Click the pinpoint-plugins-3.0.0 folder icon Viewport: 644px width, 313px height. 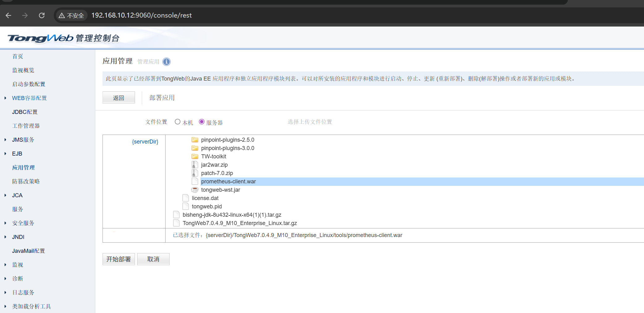(195, 148)
